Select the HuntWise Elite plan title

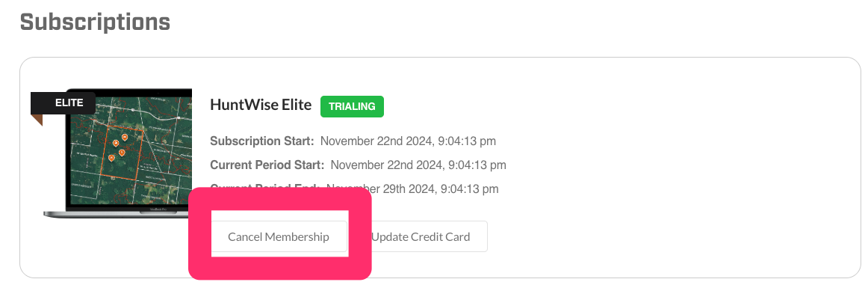click(x=261, y=104)
